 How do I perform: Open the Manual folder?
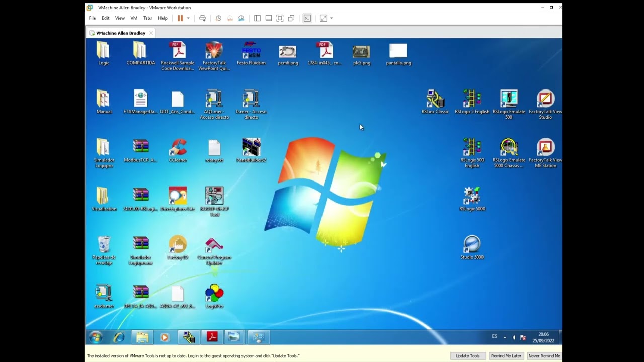click(x=104, y=102)
